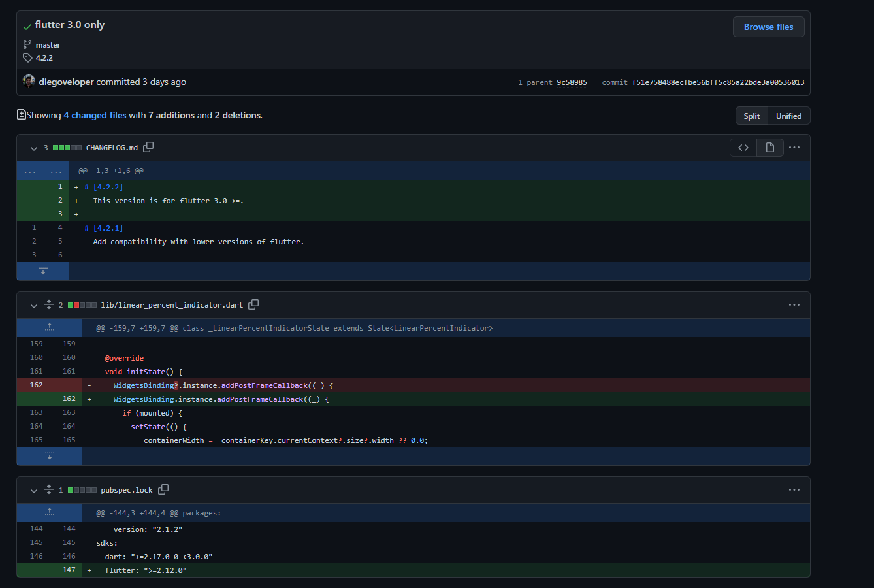
Task: Expand down below CHANGELOG.md line 6
Action: click(43, 271)
